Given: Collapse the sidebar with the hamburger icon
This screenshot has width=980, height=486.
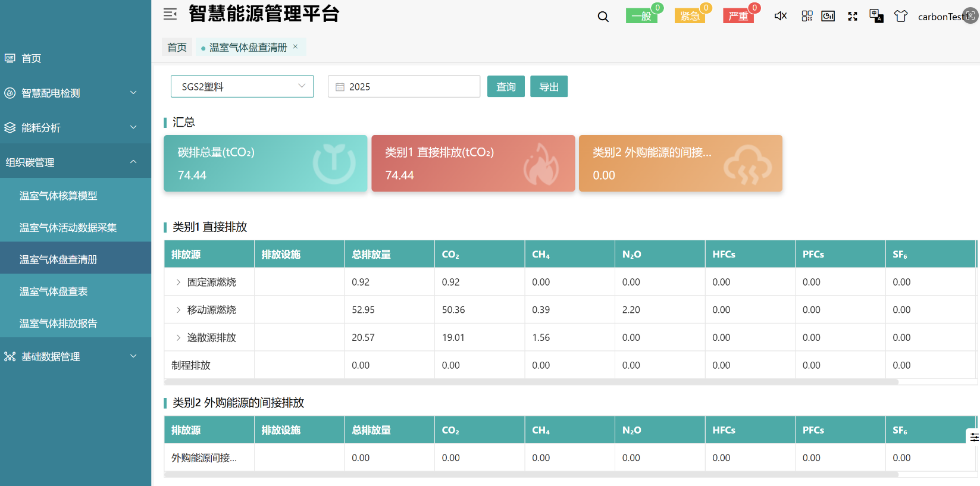Looking at the screenshot, I should tap(170, 14).
